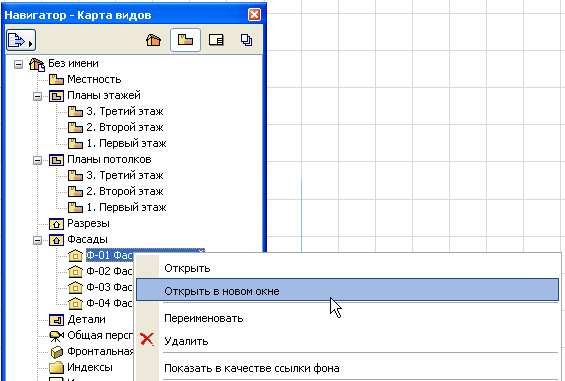This screenshot has height=381, width=565.
Task: Select 1. Первый этаж under Планы этажей
Action: pyautogui.click(x=126, y=143)
